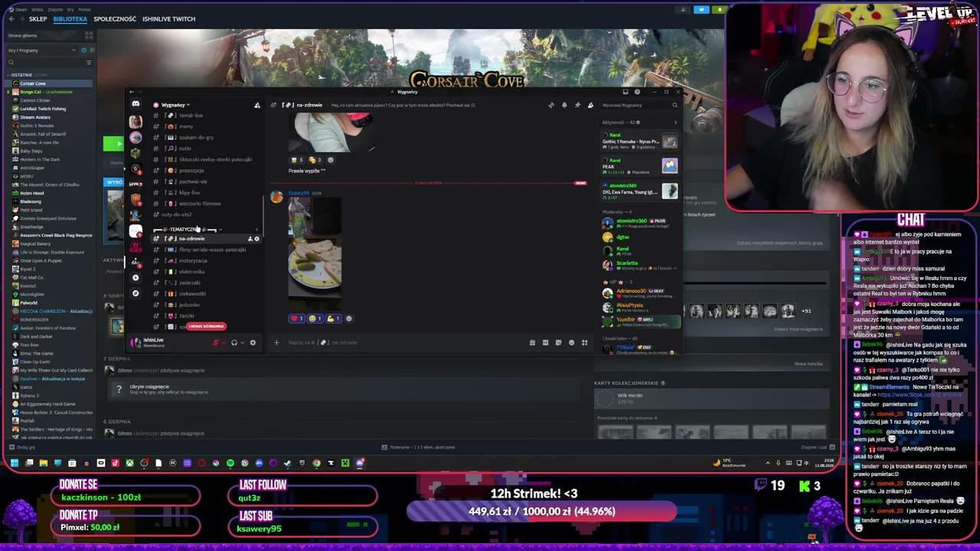Toggle the member list in Discord

[x=590, y=105]
